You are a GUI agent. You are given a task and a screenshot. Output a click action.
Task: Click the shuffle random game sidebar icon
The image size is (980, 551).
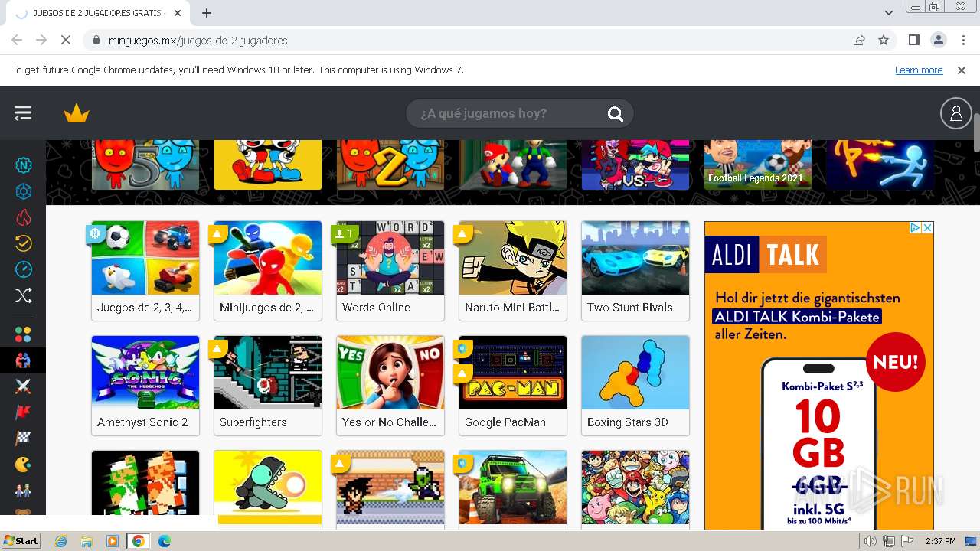pos(24,295)
